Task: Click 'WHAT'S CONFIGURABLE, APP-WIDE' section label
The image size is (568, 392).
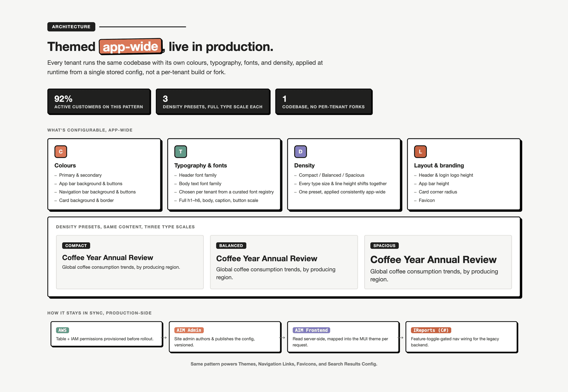Action: [90, 130]
